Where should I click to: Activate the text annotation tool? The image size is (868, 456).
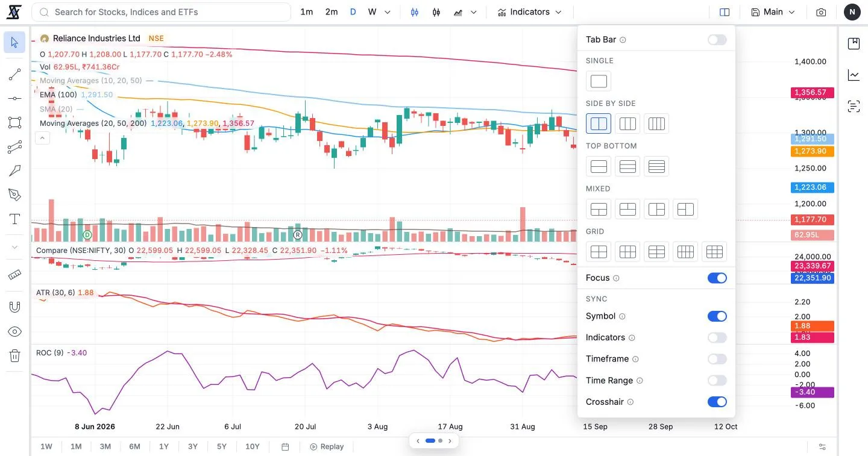[14, 219]
